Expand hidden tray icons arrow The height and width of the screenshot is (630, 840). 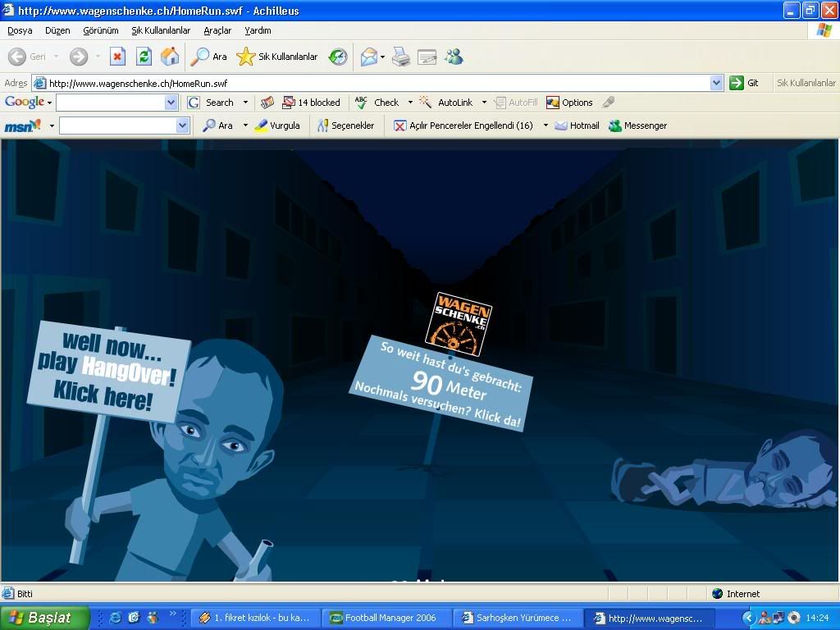[748, 618]
